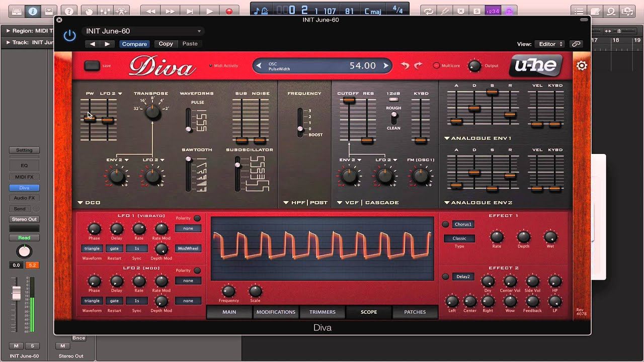Expand the HPF | POST module menu
Viewport: 644px width, 362px height.
(305, 203)
